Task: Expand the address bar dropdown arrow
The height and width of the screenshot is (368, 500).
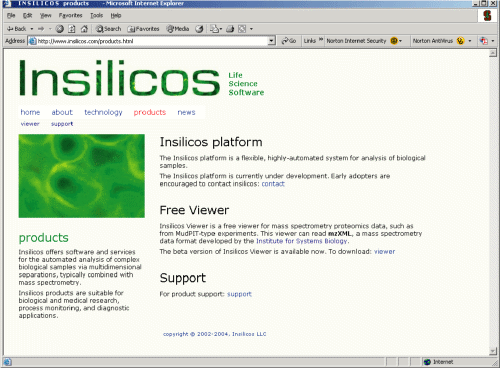Action: [272, 41]
